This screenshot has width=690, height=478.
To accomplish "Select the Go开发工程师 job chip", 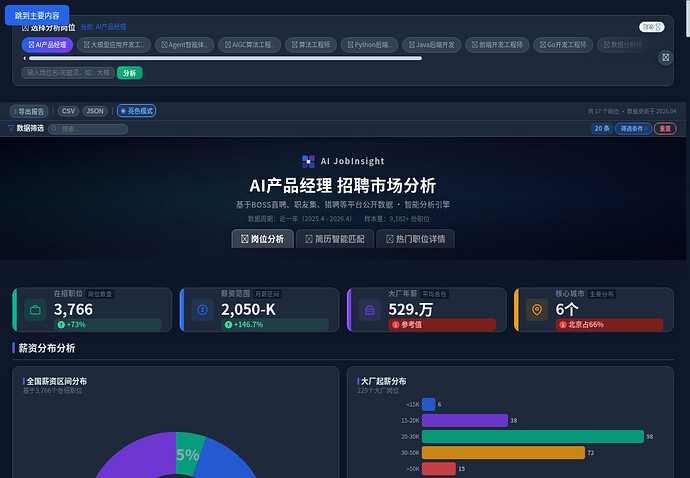I will coord(563,45).
